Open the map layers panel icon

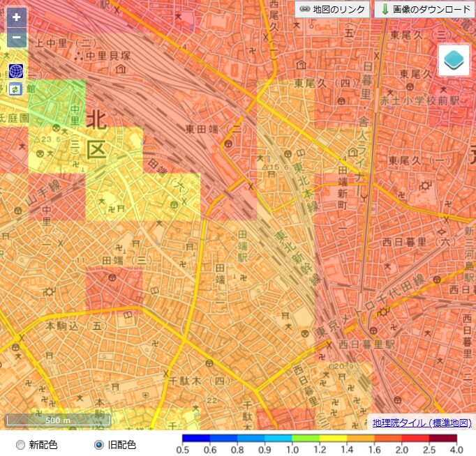tap(454, 61)
